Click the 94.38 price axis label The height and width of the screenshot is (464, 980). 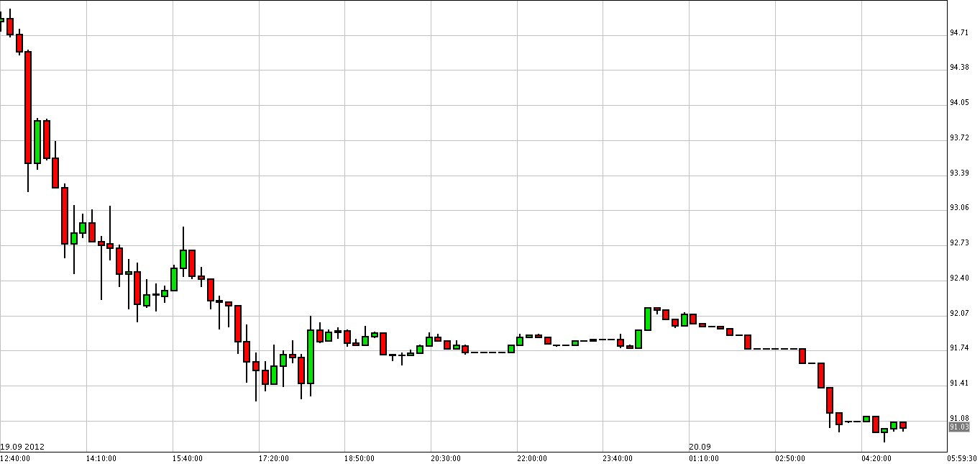959,68
